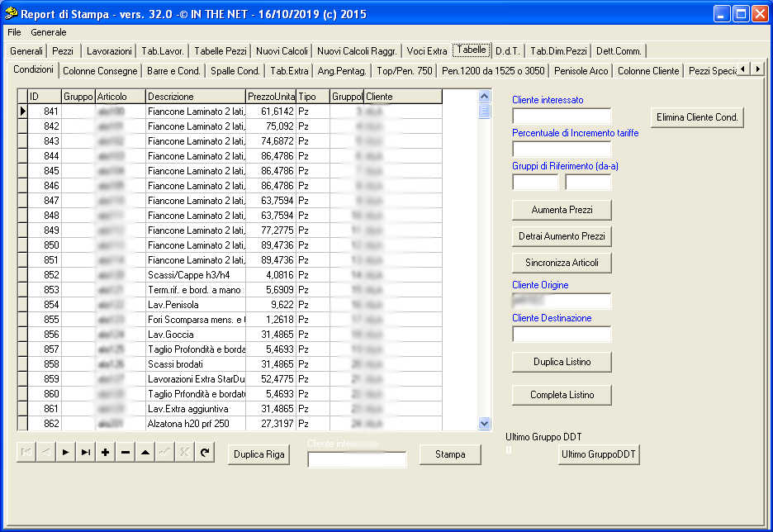Open the Nuovi Calcoli Raggr. tab
The image size is (773, 532).
pyautogui.click(x=357, y=50)
